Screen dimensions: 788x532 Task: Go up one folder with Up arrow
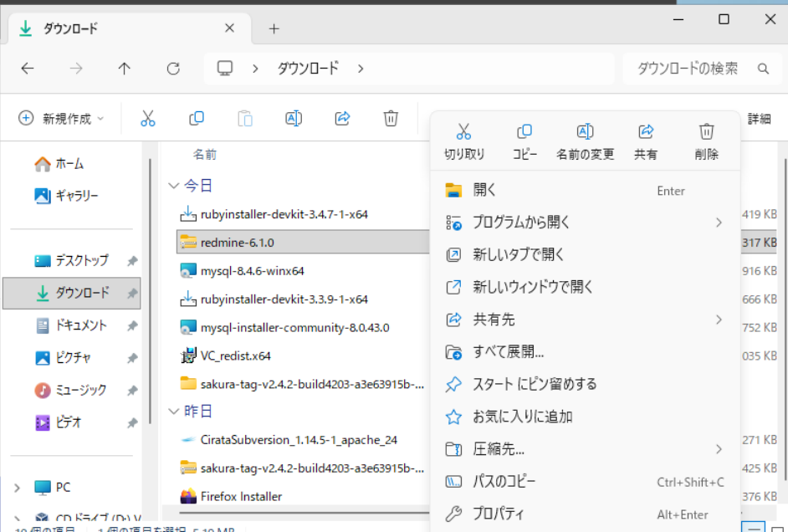(125, 69)
